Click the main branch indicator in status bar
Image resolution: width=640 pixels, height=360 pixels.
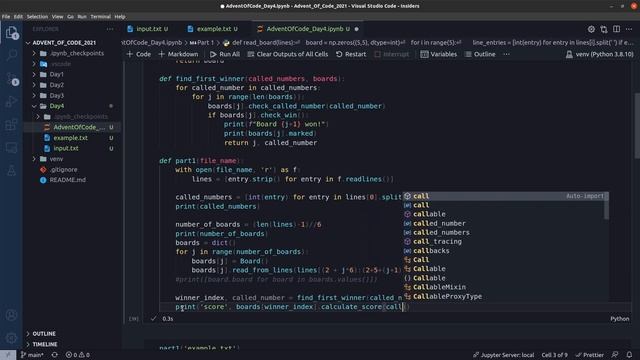coord(32,355)
